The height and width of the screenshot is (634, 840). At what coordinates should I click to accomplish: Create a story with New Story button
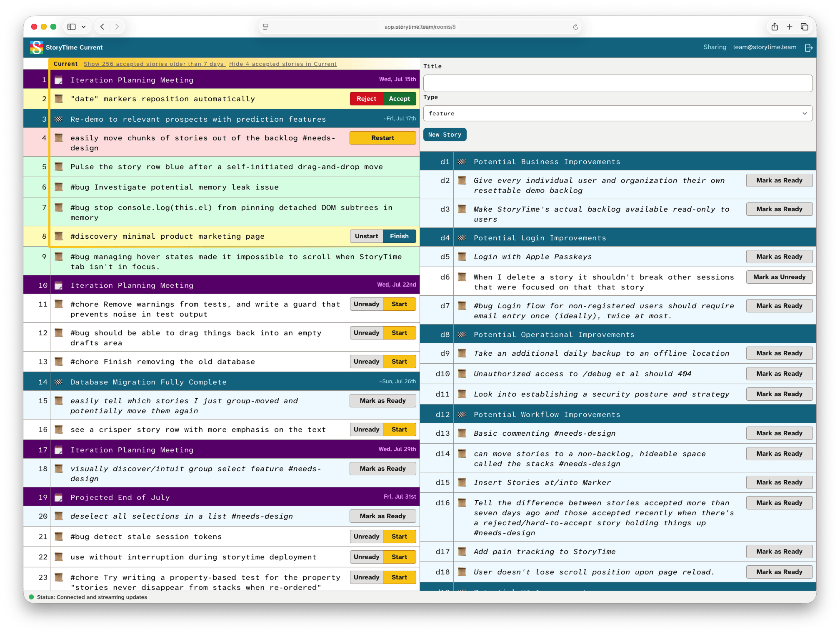(x=445, y=135)
